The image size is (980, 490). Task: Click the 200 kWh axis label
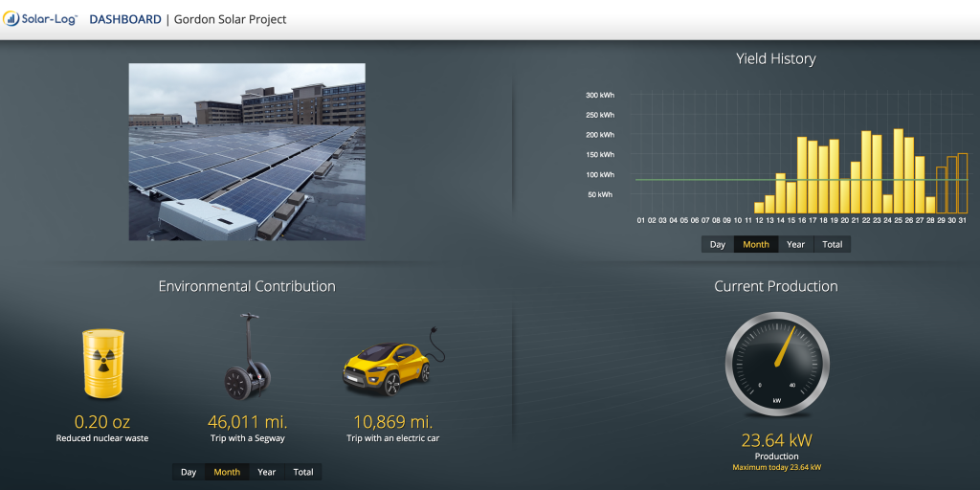tap(600, 135)
